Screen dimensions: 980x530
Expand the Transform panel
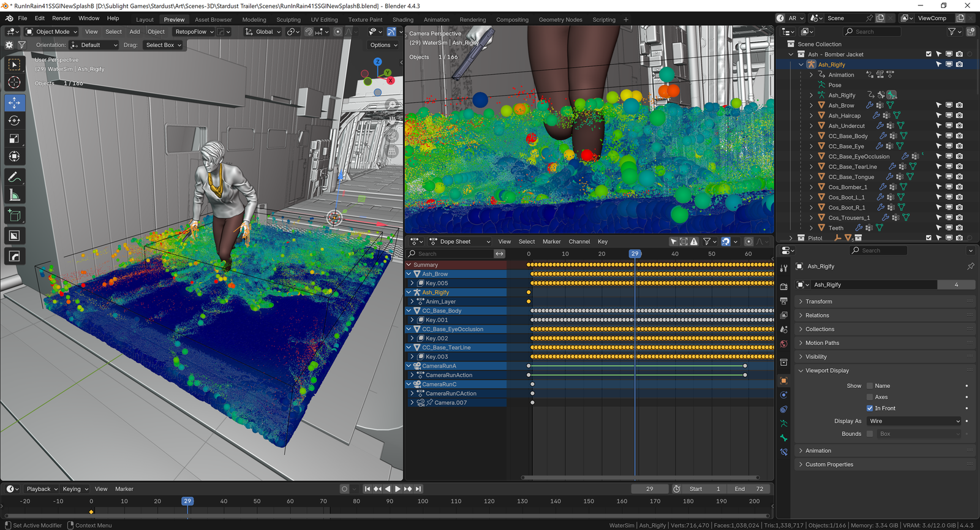pos(818,301)
